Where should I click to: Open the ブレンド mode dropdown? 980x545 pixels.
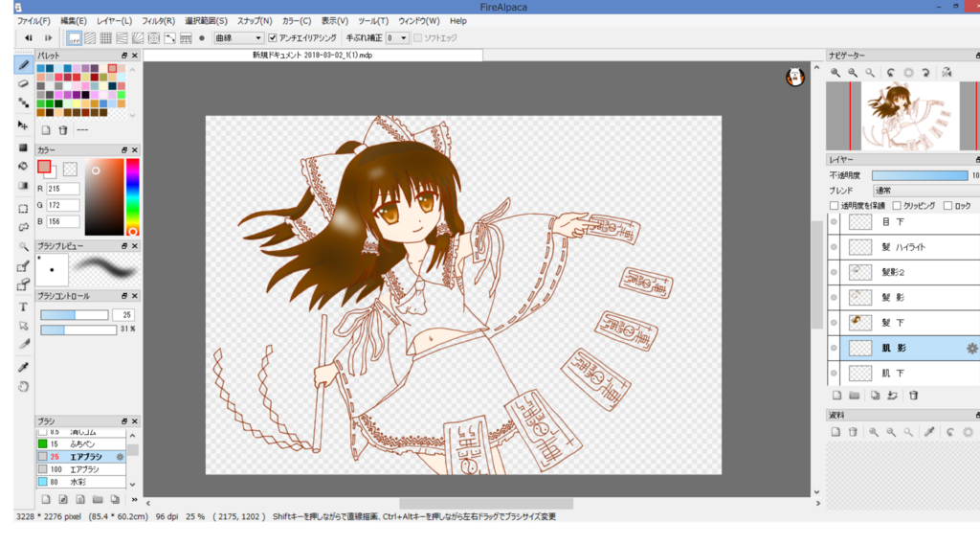[x=925, y=191]
